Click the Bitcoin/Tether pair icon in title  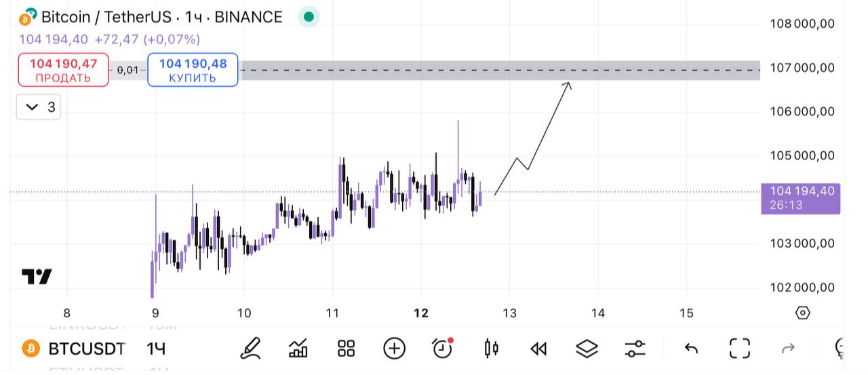28,18
